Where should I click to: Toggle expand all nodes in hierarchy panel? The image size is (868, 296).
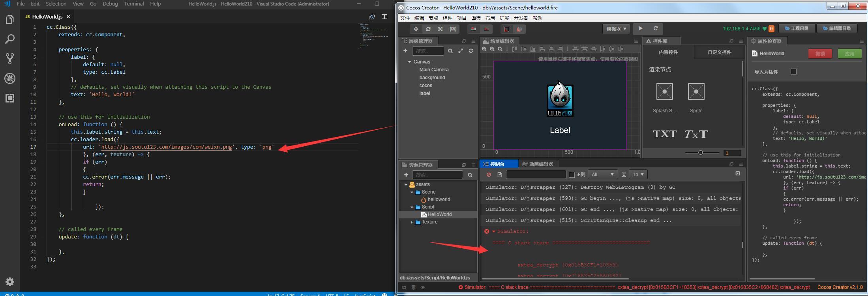click(x=461, y=51)
